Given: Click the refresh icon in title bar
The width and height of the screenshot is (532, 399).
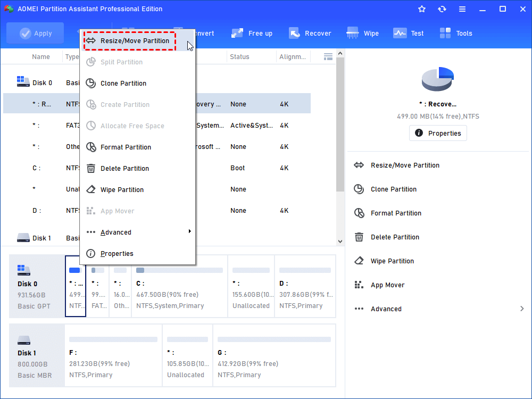Looking at the screenshot, I should pyautogui.click(x=442, y=9).
